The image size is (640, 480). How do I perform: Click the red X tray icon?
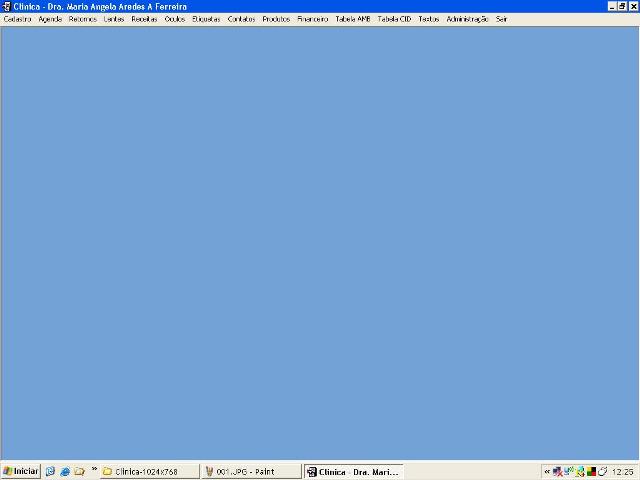tap(558, 472)
